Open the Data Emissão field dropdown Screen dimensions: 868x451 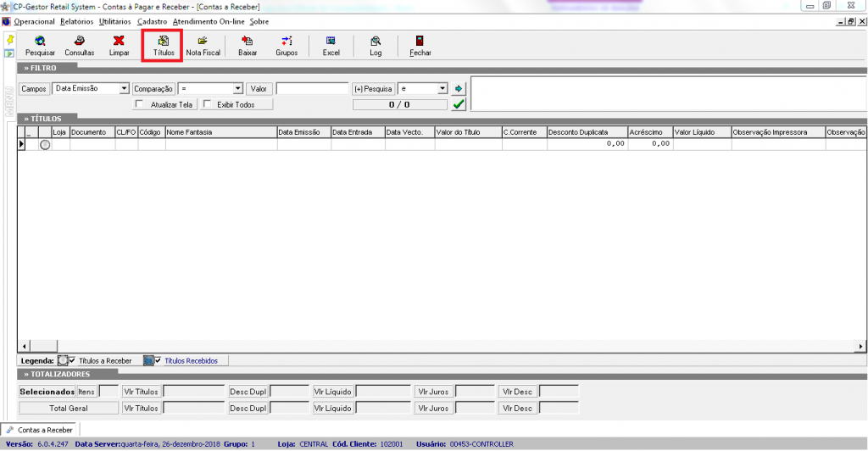[x=124, y=88]
